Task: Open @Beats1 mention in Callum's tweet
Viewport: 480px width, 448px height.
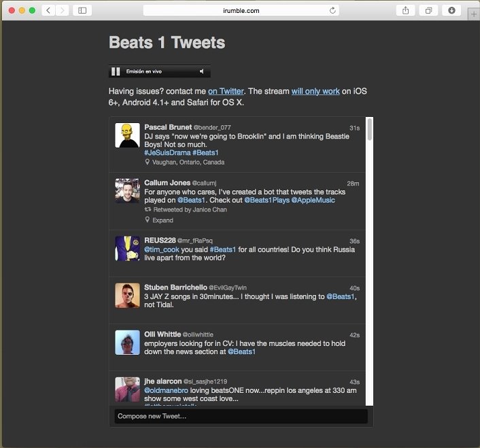Action: [x=191, y=200]
